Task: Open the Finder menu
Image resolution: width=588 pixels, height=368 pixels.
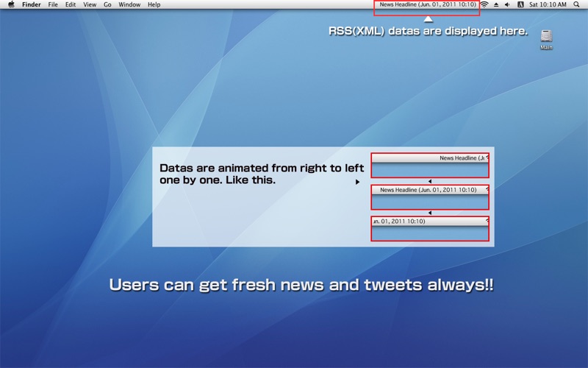Action: coord(32,4)
